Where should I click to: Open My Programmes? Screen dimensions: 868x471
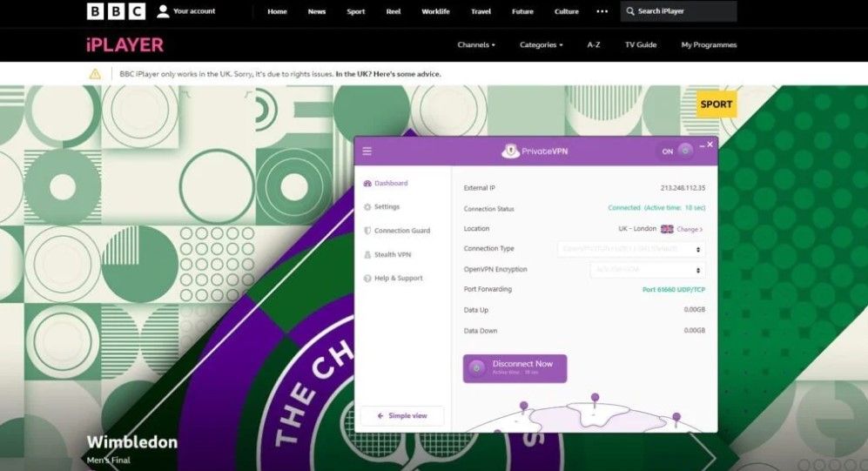709,44
